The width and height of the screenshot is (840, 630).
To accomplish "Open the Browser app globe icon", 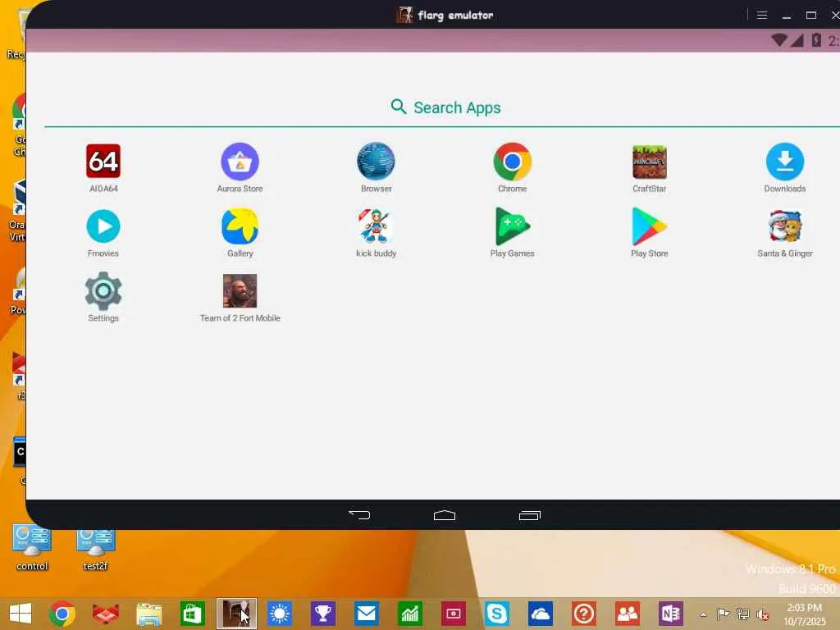I will point(376,162).
